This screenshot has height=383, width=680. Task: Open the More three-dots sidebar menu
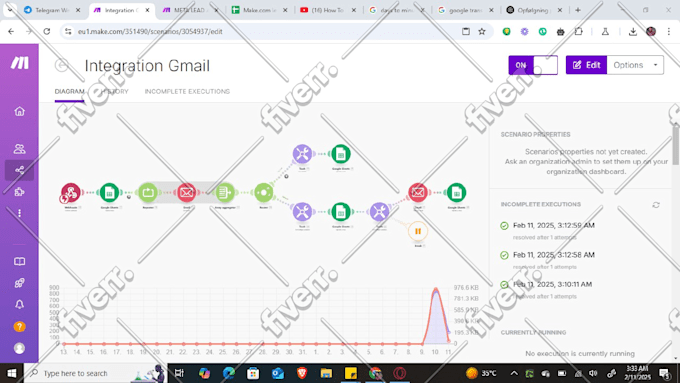[x=20, y=213]
